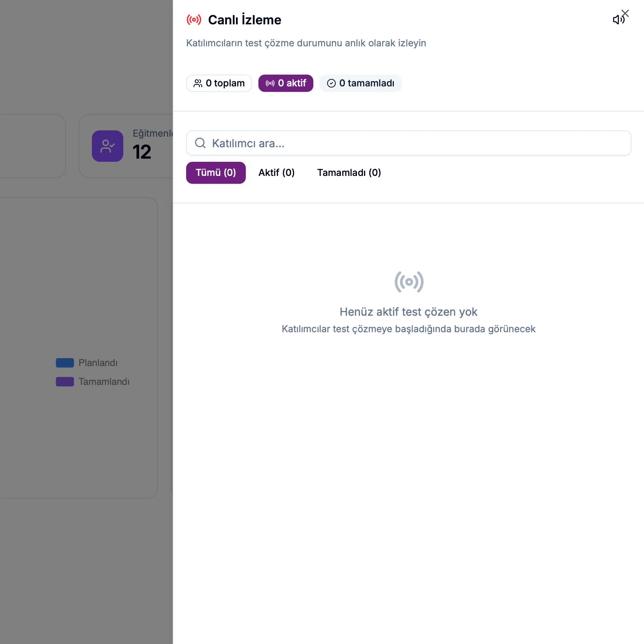Switch to the "Aktif (0)" tab
Screen dimensions: 644x644
pyautogui.click(x=276, y=173)
